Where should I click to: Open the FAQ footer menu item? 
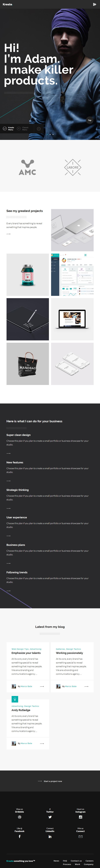(x=65, y=861)
